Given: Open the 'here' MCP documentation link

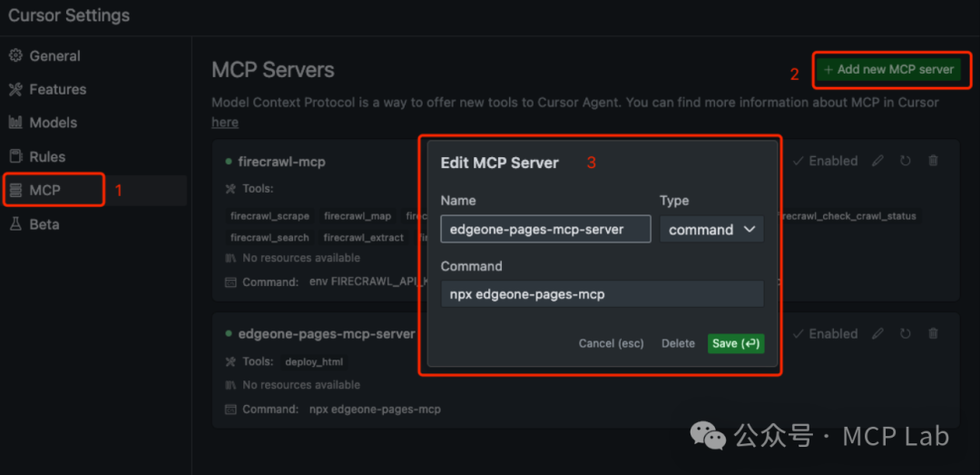Looking at the screenshot, I should (225, 123).
